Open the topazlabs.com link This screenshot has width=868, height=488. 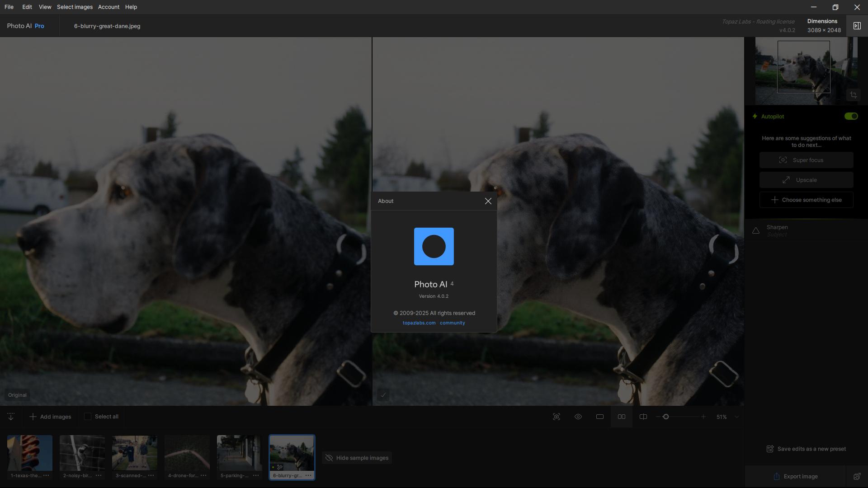click(419, 323)
